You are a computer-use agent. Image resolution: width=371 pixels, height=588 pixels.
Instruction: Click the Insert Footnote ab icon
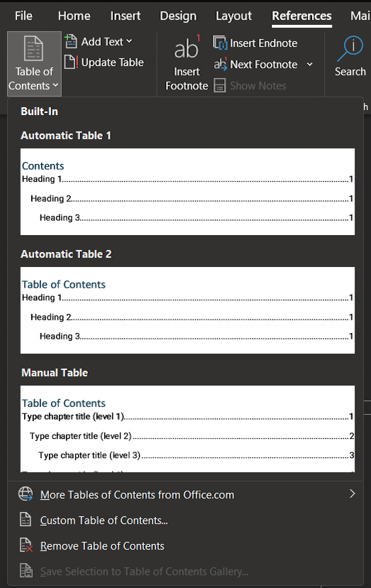point(187,48)
